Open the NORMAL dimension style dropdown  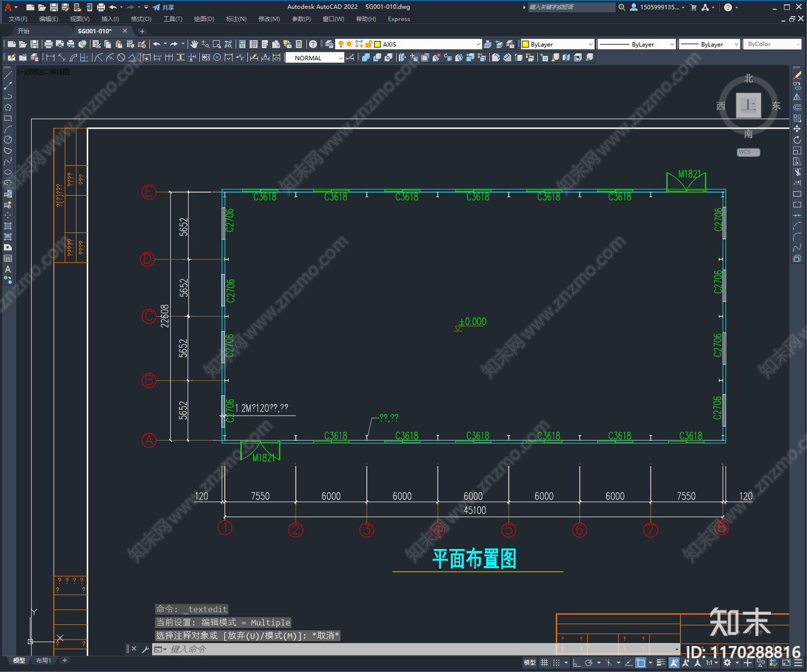(340, 58)
